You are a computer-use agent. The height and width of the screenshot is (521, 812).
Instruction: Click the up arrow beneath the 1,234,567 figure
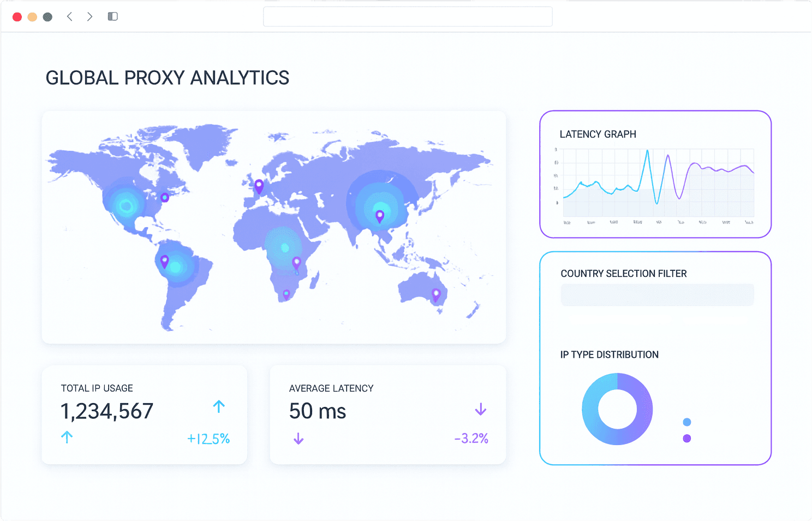67,437
